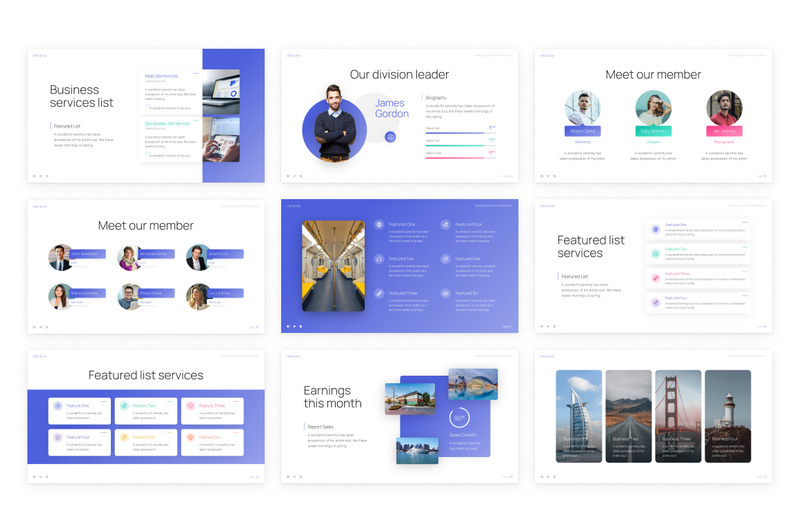
Task: Click the Main Sentences heading
Action: (x=161, y=76)
